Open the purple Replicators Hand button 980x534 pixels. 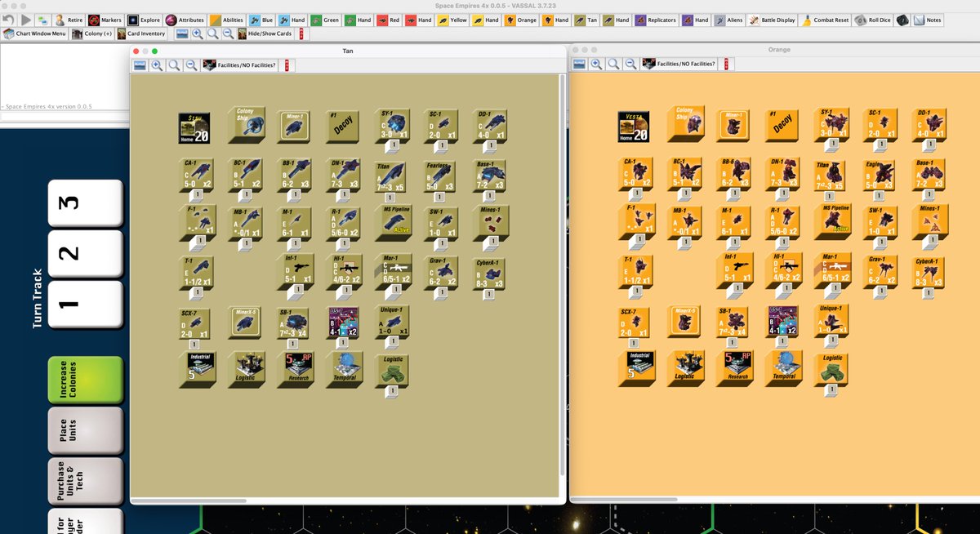click(696, 20)
